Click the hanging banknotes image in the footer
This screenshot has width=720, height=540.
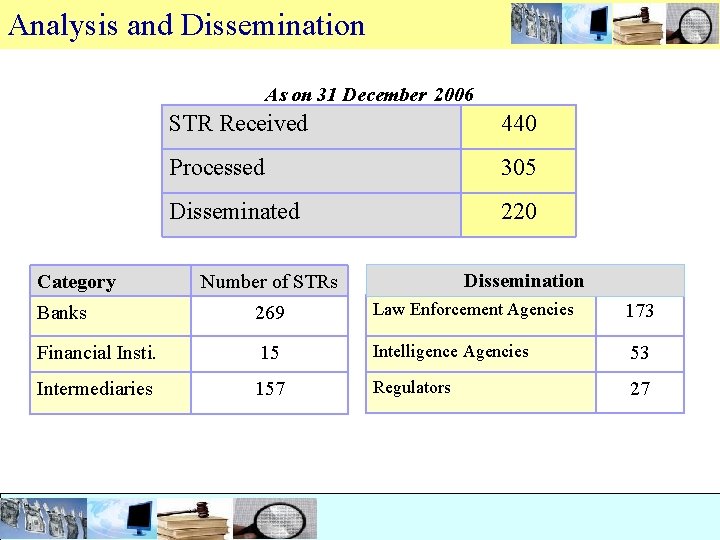coord(44,518)
